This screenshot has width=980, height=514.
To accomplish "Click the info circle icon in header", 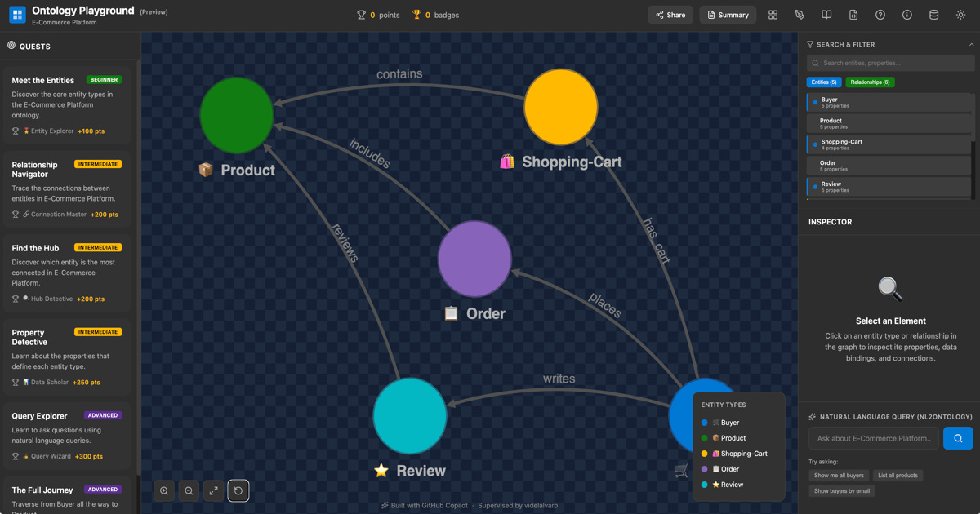I will [x=907, y=15].
